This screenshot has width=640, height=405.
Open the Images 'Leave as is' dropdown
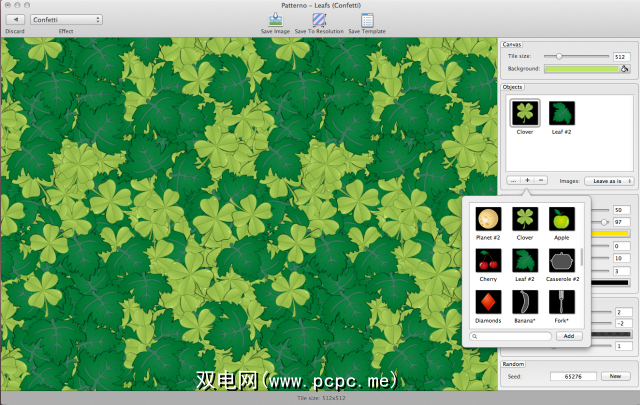tap(609, 181)
